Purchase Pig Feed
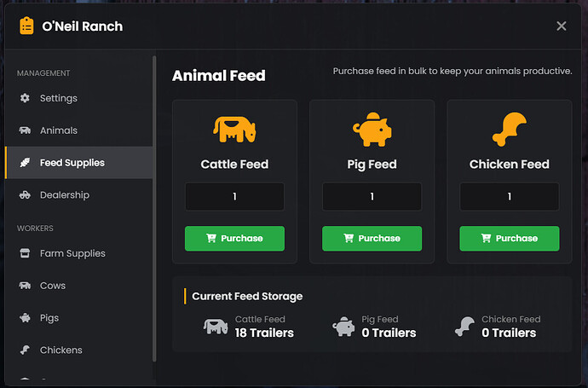 tap(372, 239)
